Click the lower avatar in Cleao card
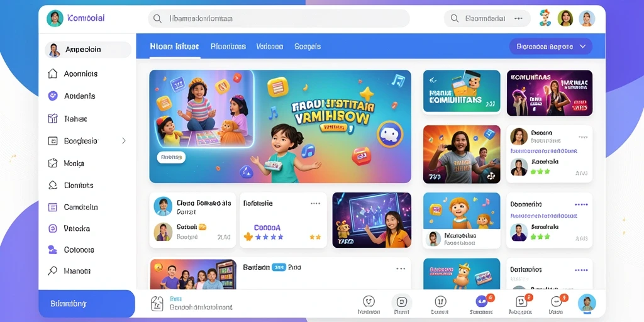Screen dimensions: 644x322 tap(163, 231)
